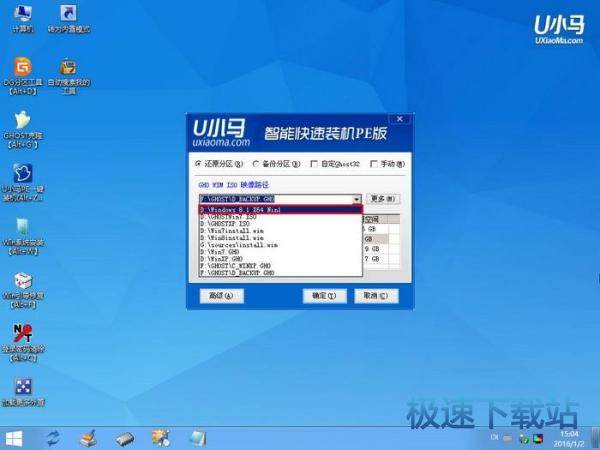This screenshot has height=450, width=600.
Task: Choose D:\Win8install.wim from the list
Action: (x=280, y=238)
